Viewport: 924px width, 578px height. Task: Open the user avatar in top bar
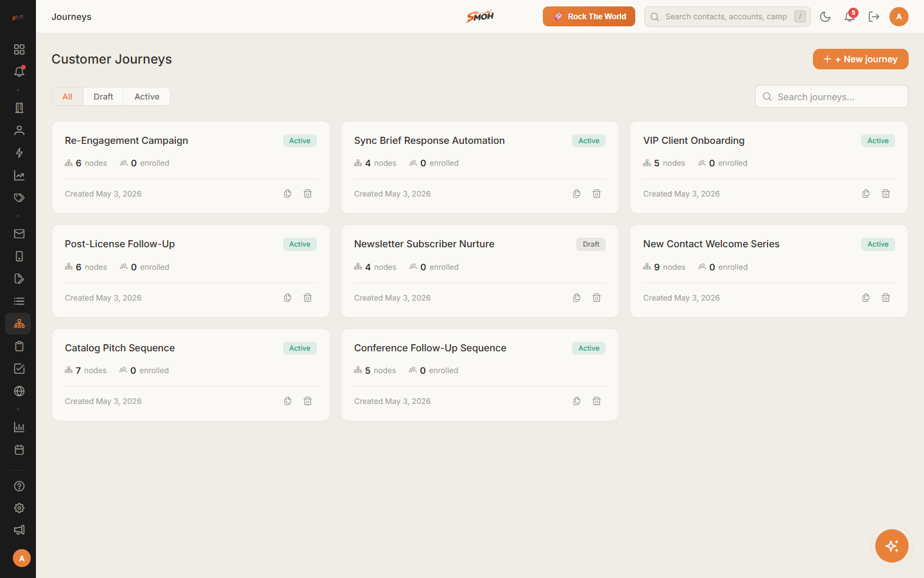(x=899, y=17)
